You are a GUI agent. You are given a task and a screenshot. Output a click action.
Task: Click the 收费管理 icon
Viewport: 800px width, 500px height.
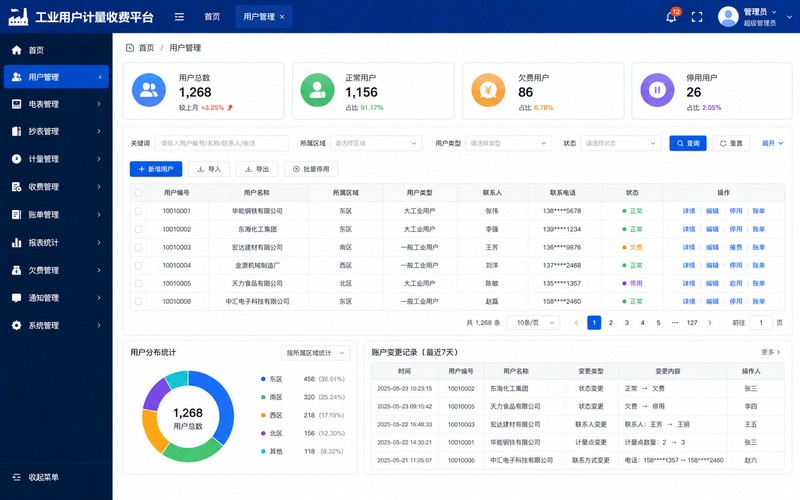pyautogui.click(x=16, y=187)
